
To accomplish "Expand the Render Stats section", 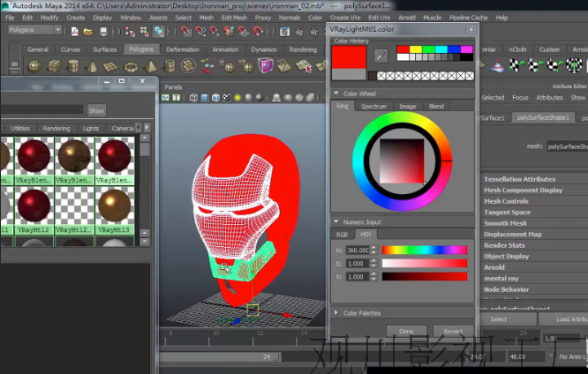I will (504, 245).
